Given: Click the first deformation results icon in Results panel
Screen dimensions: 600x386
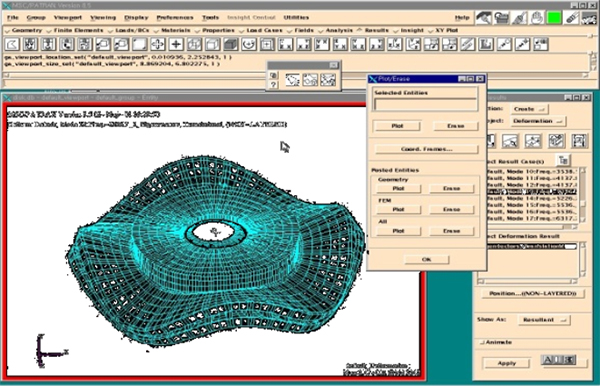Looking at the screenshot, I should 491,141.
